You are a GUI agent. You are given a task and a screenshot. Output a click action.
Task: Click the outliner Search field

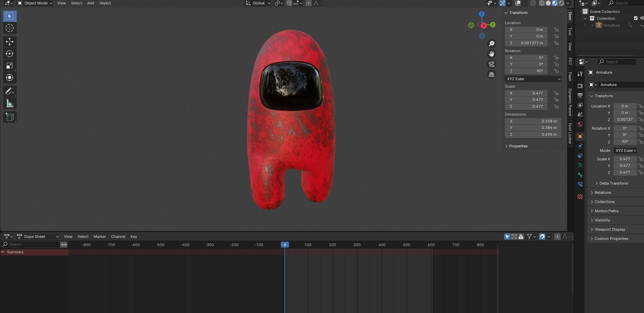pyautogui.click(x=625, y=3)
